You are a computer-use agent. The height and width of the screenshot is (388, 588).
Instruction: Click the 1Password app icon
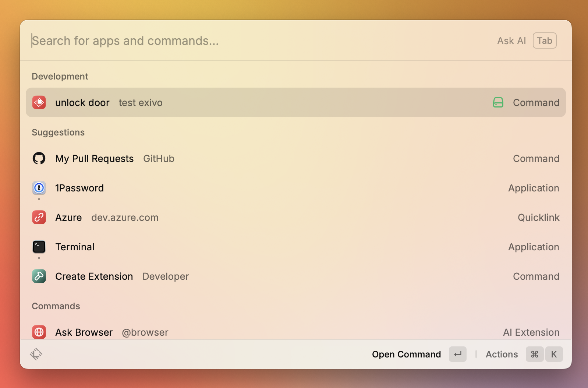[39, 188]
